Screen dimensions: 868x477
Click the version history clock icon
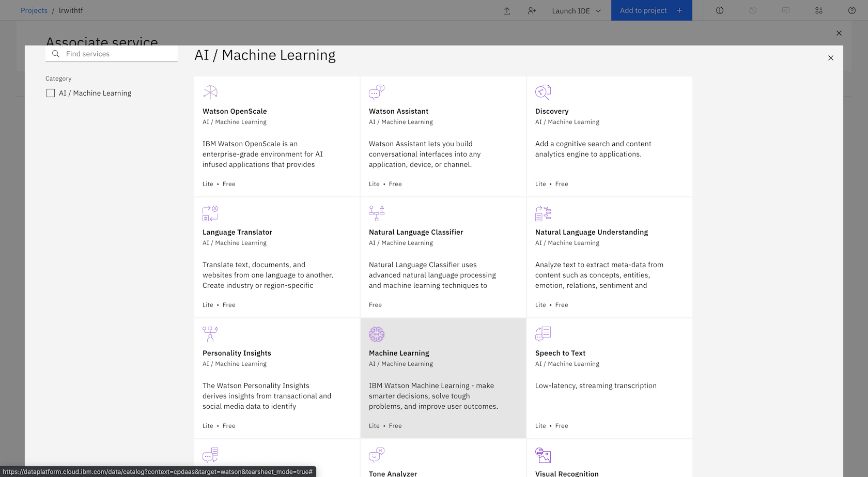point(753,10)
